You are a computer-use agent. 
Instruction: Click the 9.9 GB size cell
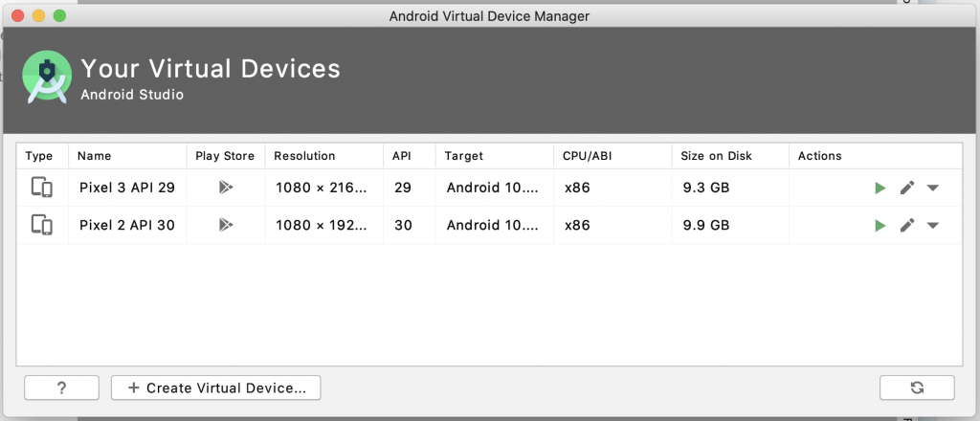click(730, 226)
